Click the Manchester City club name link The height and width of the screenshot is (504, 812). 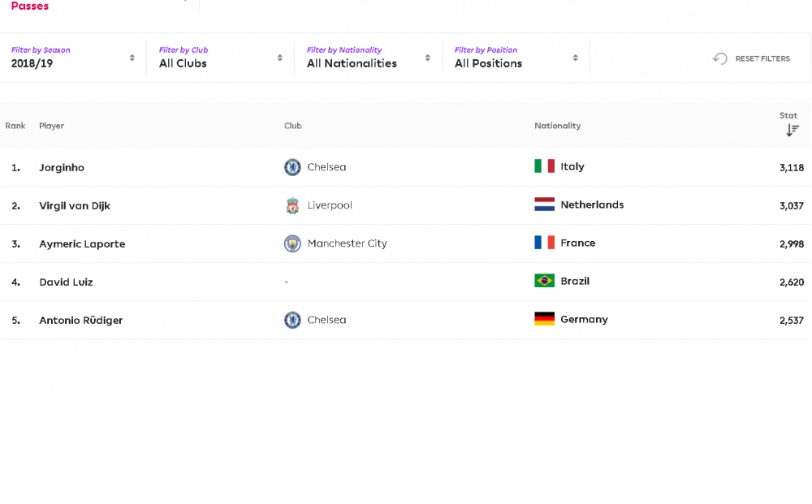[x=347, y=243]
